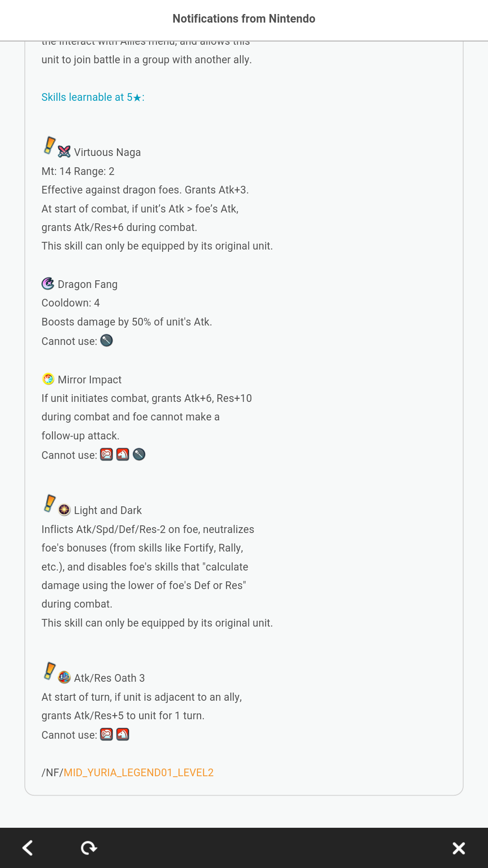Click the first Cannot use icon under Atk/Res Oath
488x868 pixels.
[x=107, y=734]
